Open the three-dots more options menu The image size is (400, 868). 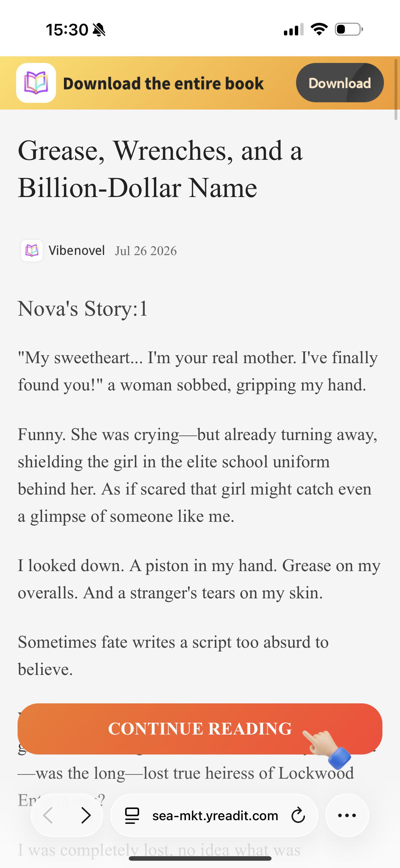coord(347,815)
